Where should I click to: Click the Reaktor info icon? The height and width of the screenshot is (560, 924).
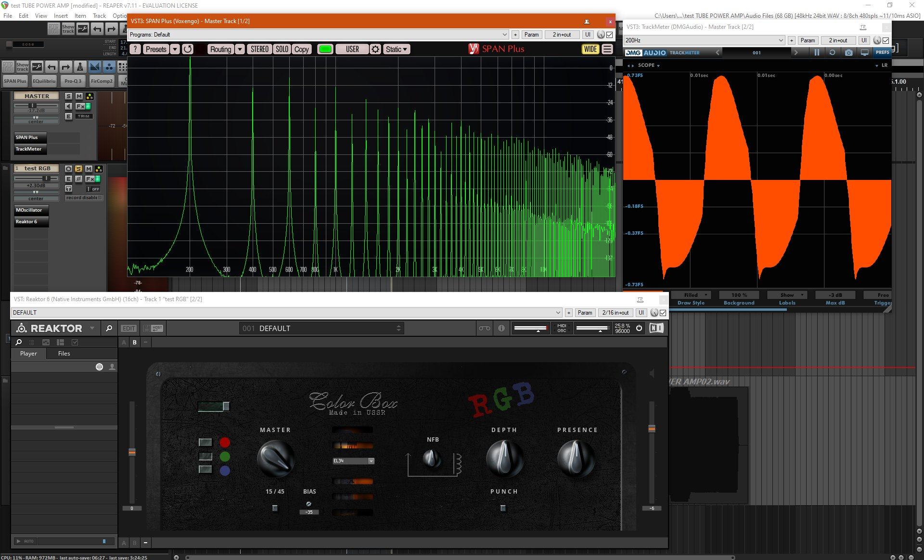coord(501,328)
